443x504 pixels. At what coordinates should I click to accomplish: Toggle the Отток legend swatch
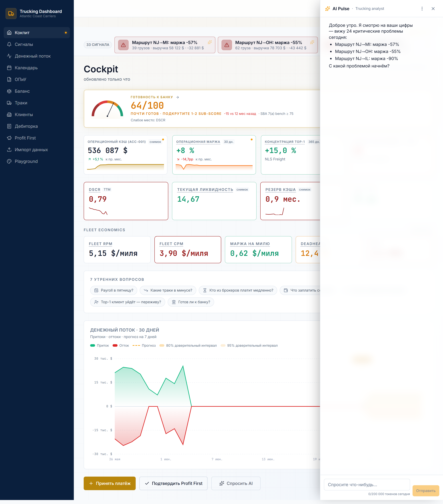coord(115,345)
